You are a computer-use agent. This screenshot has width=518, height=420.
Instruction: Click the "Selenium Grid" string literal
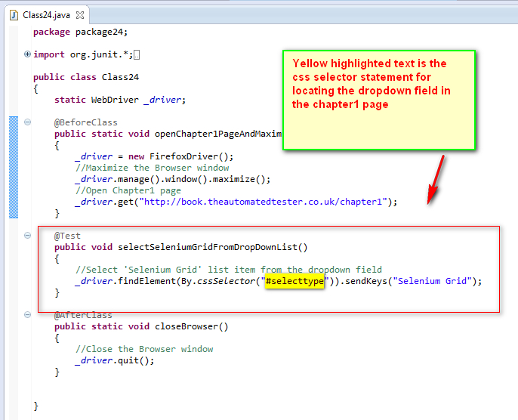point(433,281)
